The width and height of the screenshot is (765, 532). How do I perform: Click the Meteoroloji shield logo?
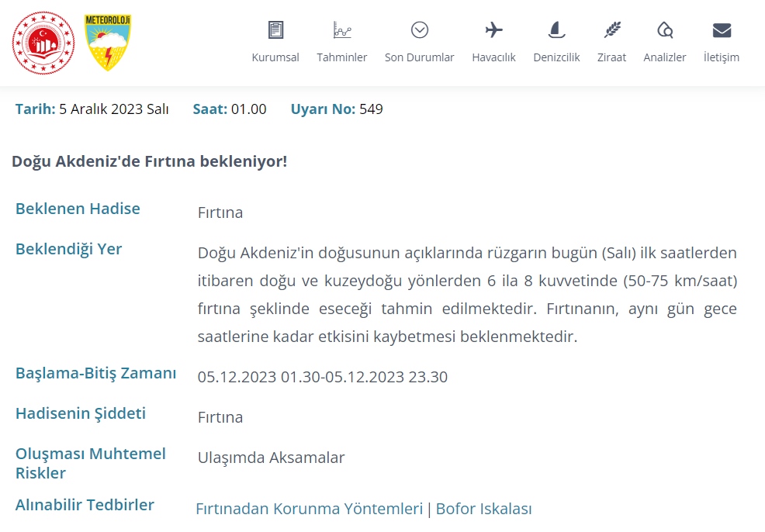pyautogui.click(x=108, y=43)
